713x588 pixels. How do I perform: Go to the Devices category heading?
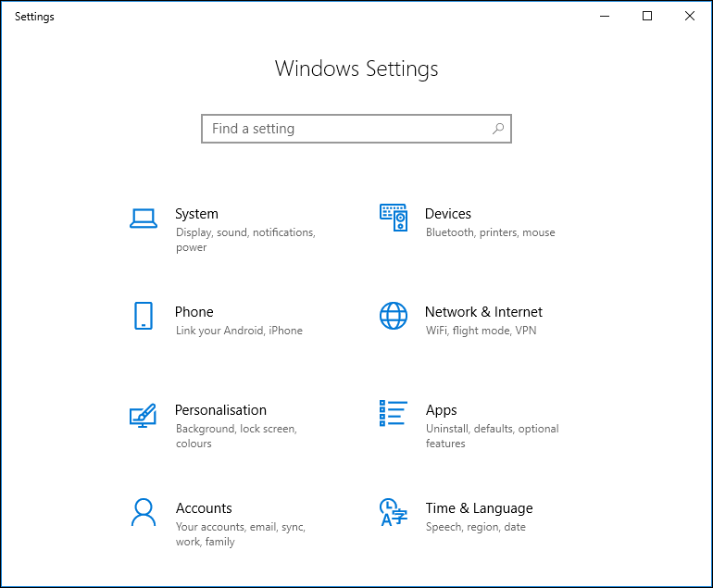[448, 214]
